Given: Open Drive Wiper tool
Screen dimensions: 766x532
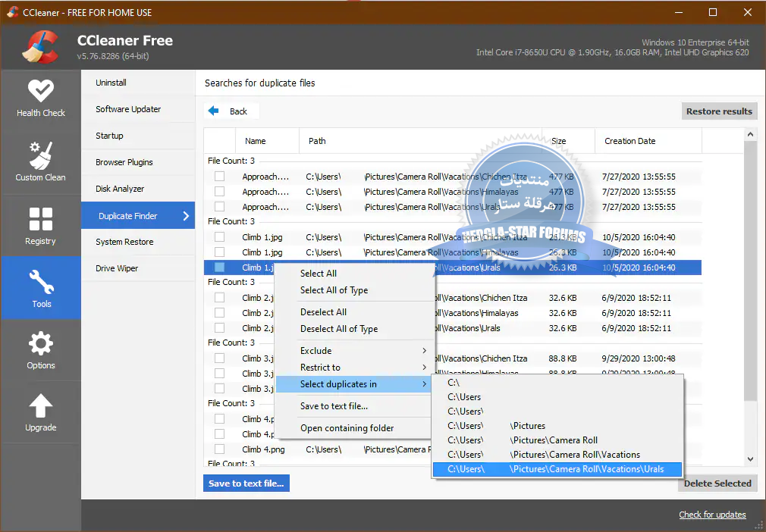Looking at the screenshot, I should (x=138, y=268).
